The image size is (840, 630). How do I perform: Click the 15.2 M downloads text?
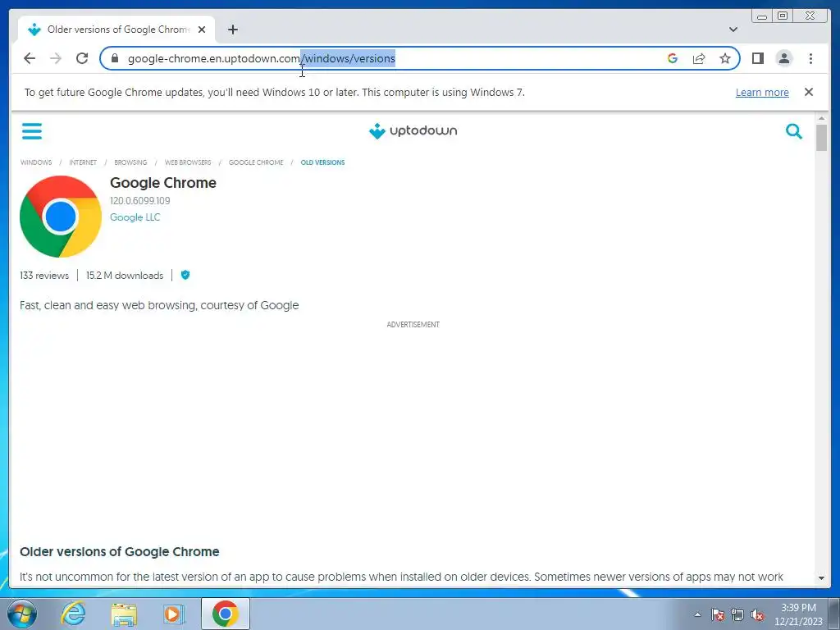tap(125, 276)
